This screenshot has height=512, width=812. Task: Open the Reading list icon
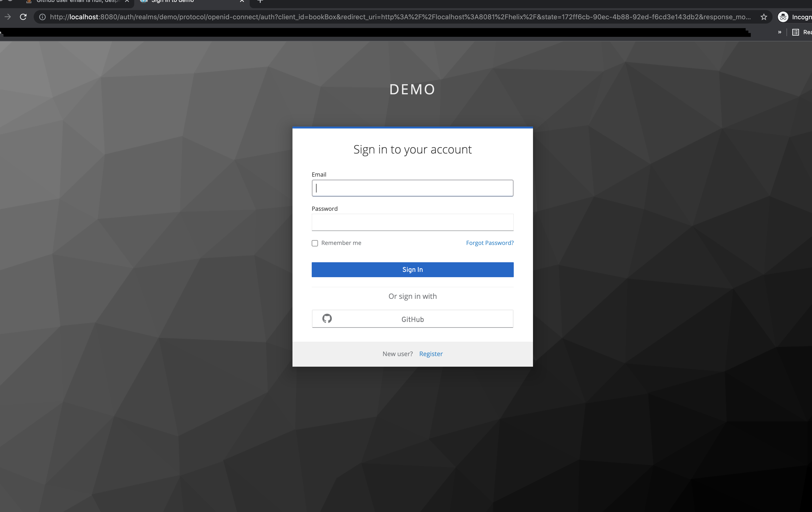click(795, 32)
